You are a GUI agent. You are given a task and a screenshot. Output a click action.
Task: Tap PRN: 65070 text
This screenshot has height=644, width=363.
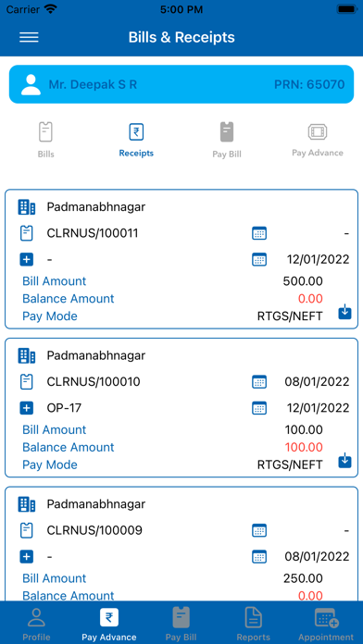coord(309,84)
